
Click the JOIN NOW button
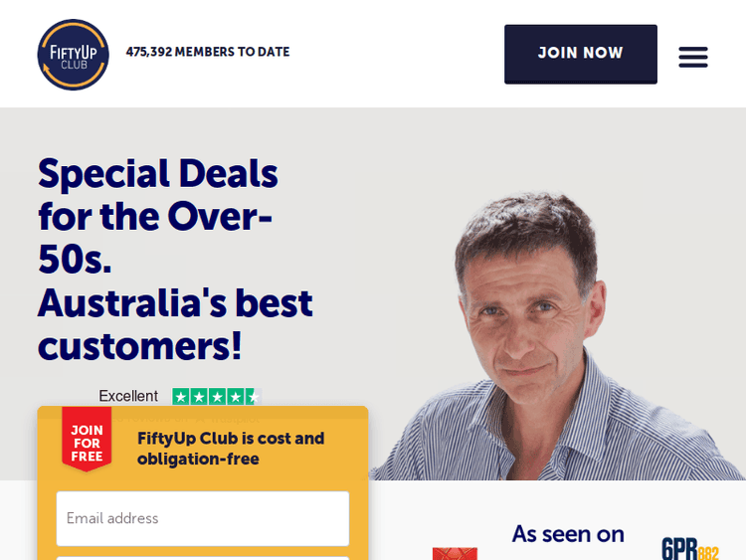point(581,55)
